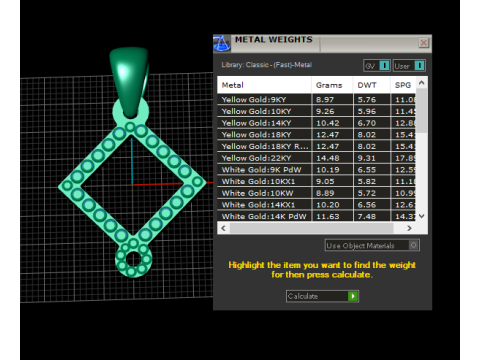The width and height of the screenshot is (480, 360).
Task: Click the 6.70 DWT cell
Action: 372,123
